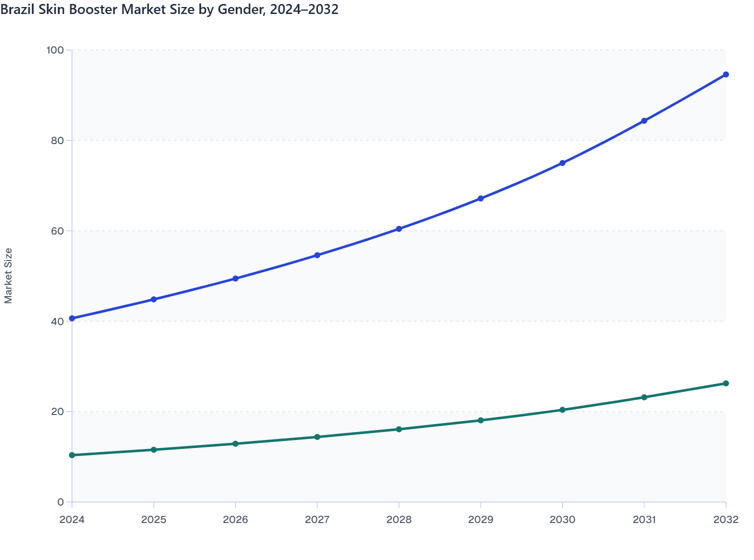Click the Market Size axis label
This screenshot has height=560, width=754.
tap(9, 274)
